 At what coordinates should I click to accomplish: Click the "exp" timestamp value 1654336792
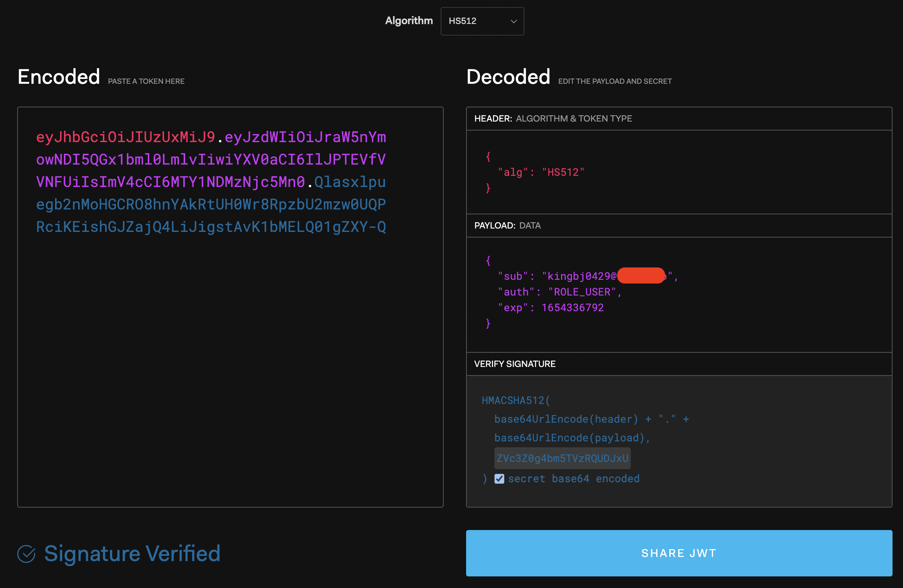click(572, 308)
